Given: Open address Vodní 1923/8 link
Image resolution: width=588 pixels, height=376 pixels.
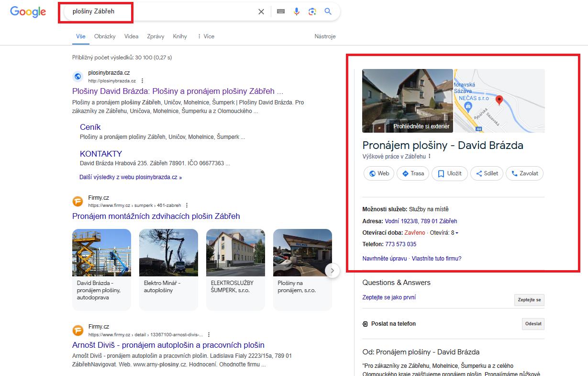Looking at the screenshot, I should click(421, 221).
